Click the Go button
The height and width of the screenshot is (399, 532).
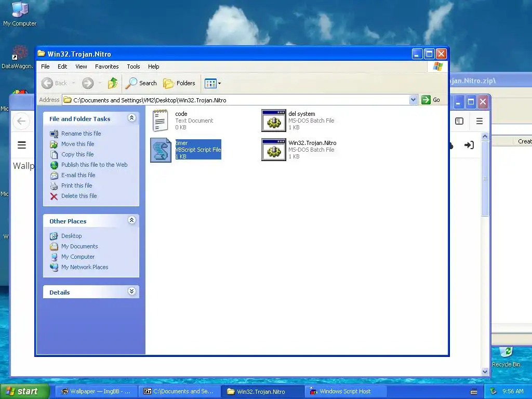pyautogui.click(x=431, y=100)
